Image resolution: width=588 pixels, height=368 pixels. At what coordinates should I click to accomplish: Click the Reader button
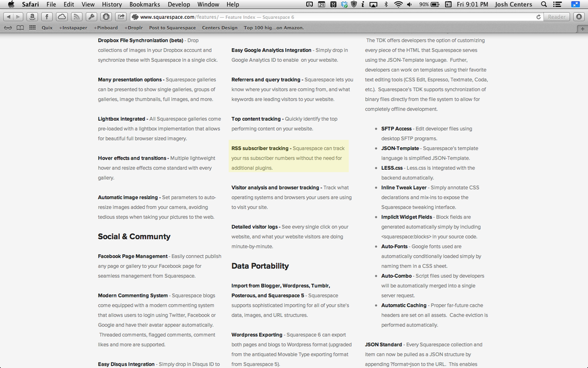(x=556, y=17)
